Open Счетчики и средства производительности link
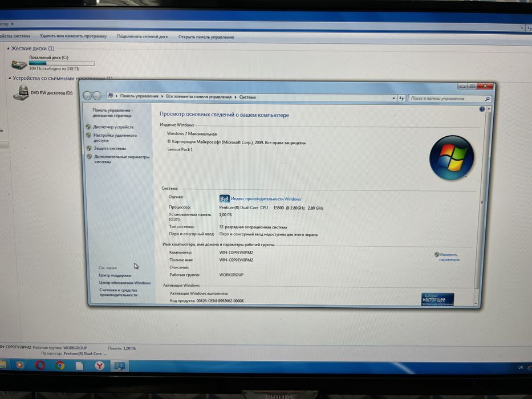Image resolution: width=532 pixels, height=399 pixels. click(119, 292)
